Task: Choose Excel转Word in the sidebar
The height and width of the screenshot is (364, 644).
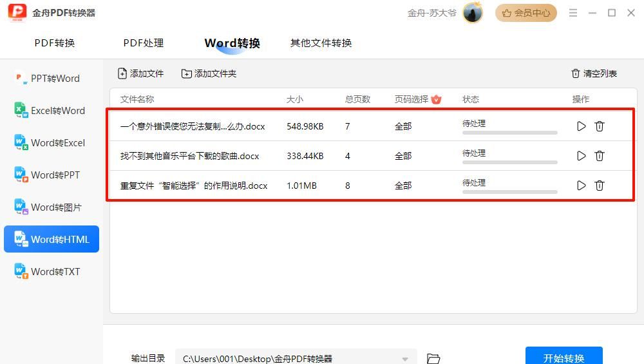Action: coord(52,111)
